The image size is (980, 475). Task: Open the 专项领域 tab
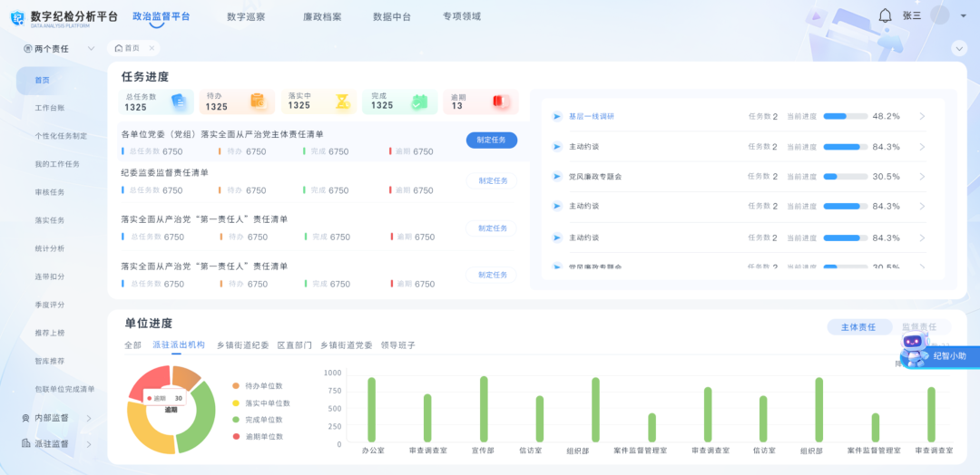(462, 17)
